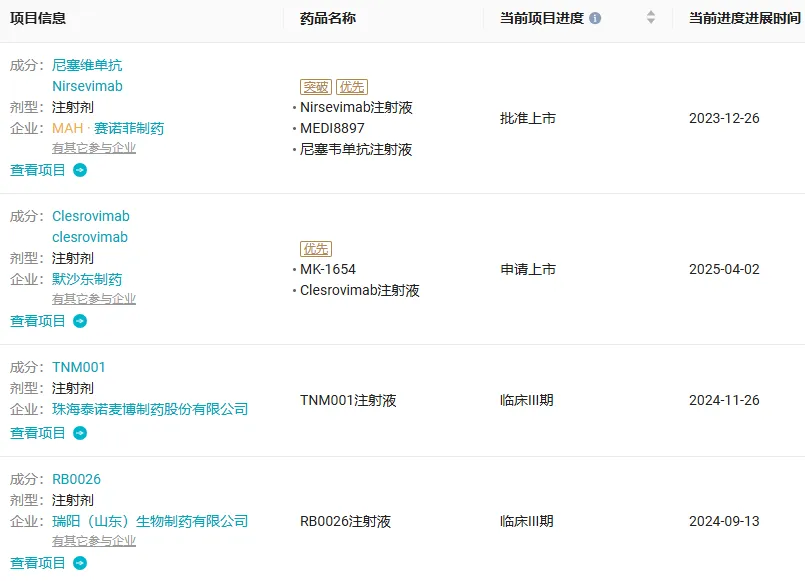The image size is (805, 581).
Task: Click the 查看项目 arrow icon for TNM001
Action: click(x=80, y=433)
